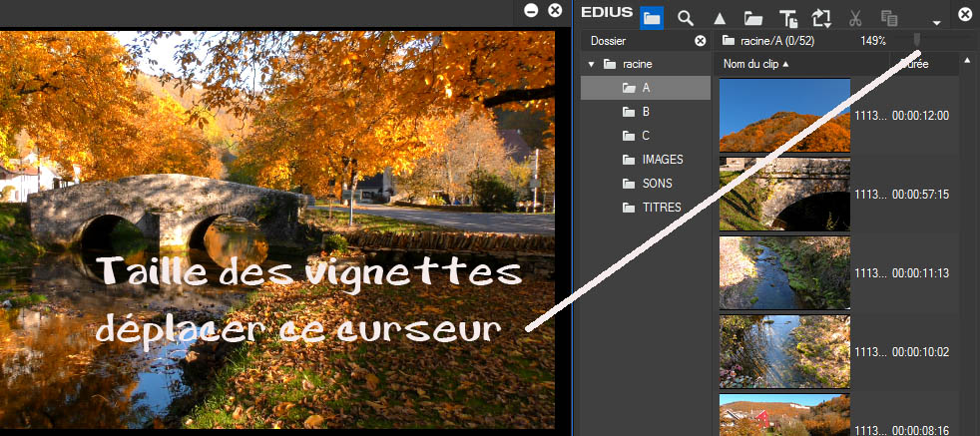Select the stone bridge clip thumbnail 00:00:57:15
Image resolution: width=980 pixels, height=436 pixels.
tap(784, 195)
